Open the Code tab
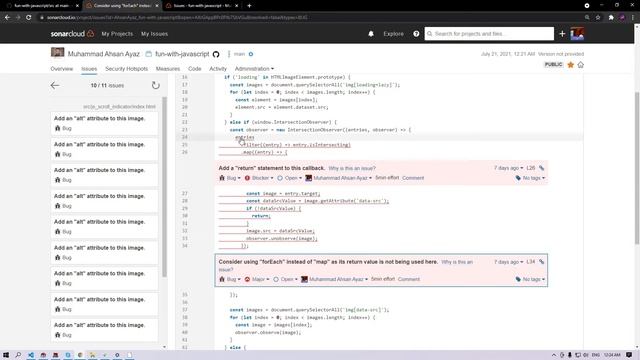The width and height of the screenshot is (640, 360). coord(195,69)
